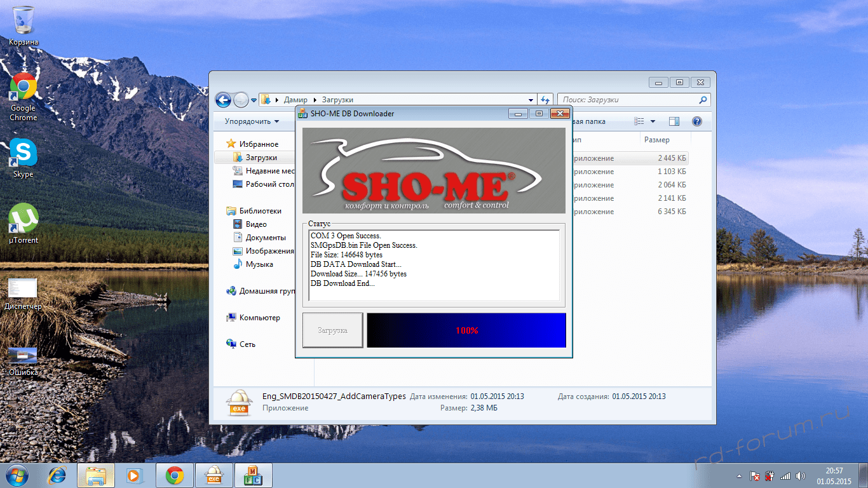The width and height of the screenshot is (868, 488).
Task: Click Internet Explorer taskbar icon
Action: [58, 475]
